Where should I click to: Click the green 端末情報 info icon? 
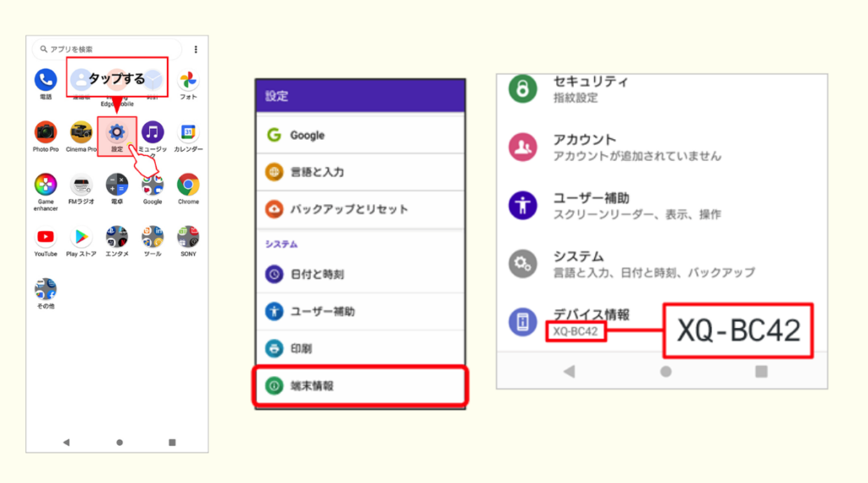pyautogui.click(x=274, y=386)
